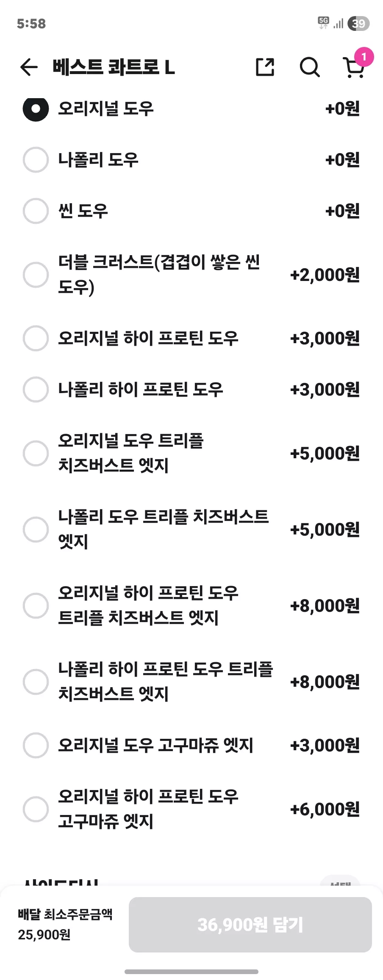The height and width of the screenshot is (980, 383).
Task: Select 오리지널 하이 프로틴 도우 고구마쥬 엣지
Action: [x=191, y=809]
